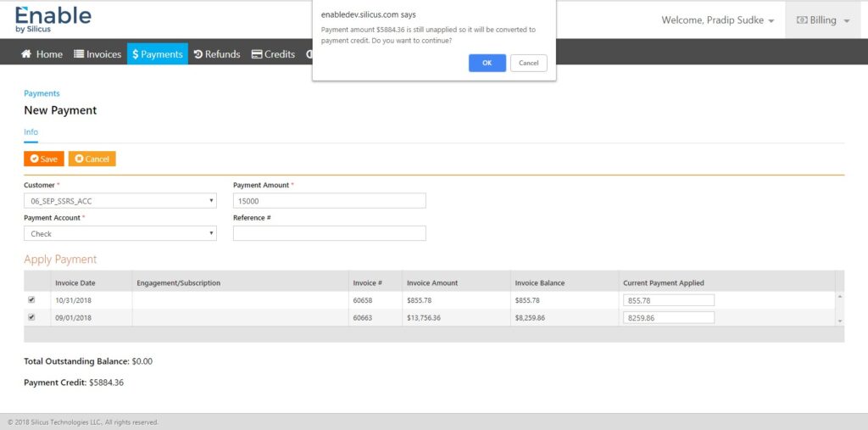868x430 pixels.
Task: Click the Apply Payment section heading
Action: click(60, 260)
